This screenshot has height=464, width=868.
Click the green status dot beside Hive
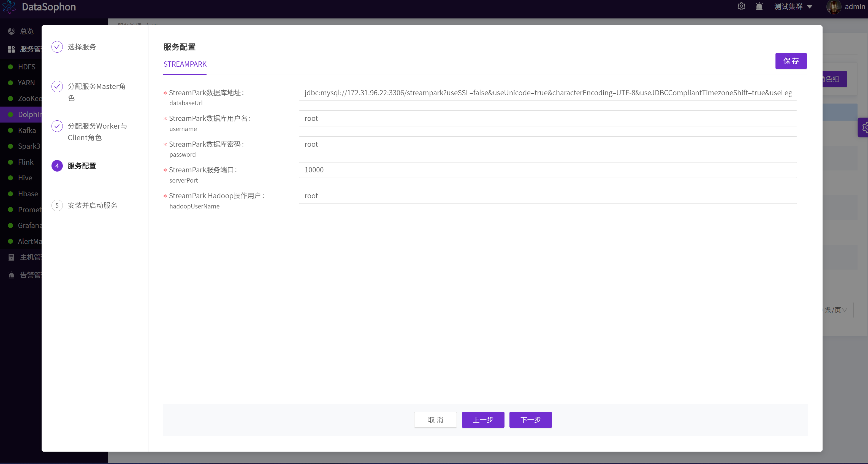pyautogui.click(x=10, y=178)
